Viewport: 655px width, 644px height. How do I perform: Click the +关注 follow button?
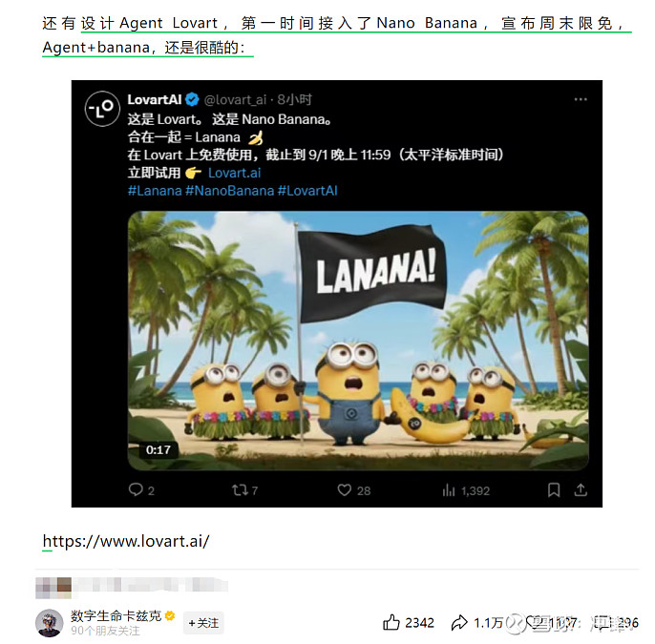tap(203, 623)
